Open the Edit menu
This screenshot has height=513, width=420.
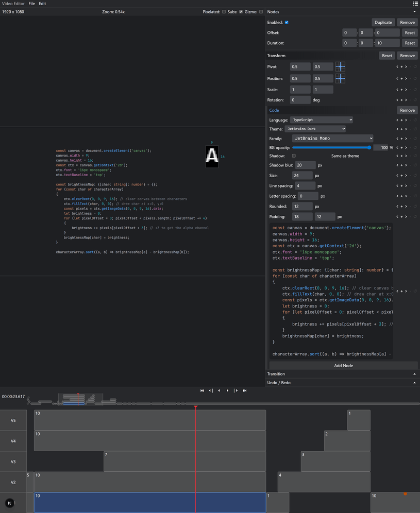click(42, 4)
